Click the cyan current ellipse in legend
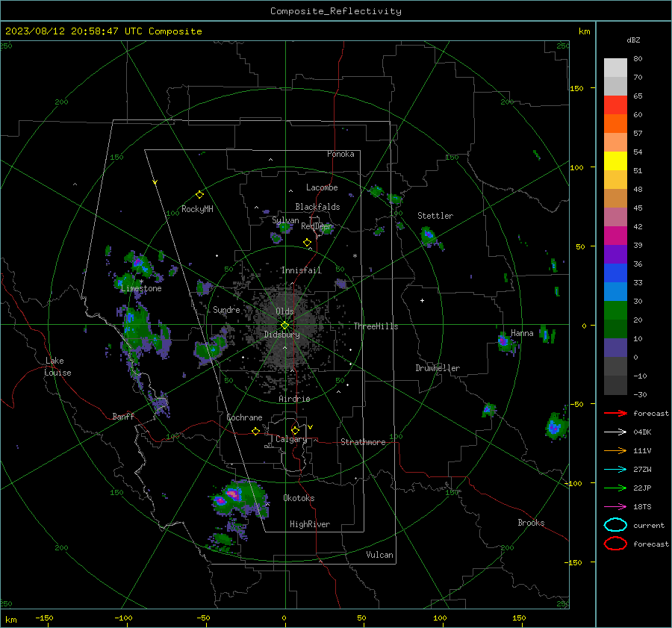 point(615,525)
